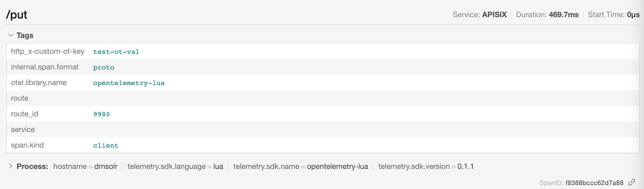This screenshot has height=189, width=644.
Task: Click the /put span title
Action: tap(17, 14)
